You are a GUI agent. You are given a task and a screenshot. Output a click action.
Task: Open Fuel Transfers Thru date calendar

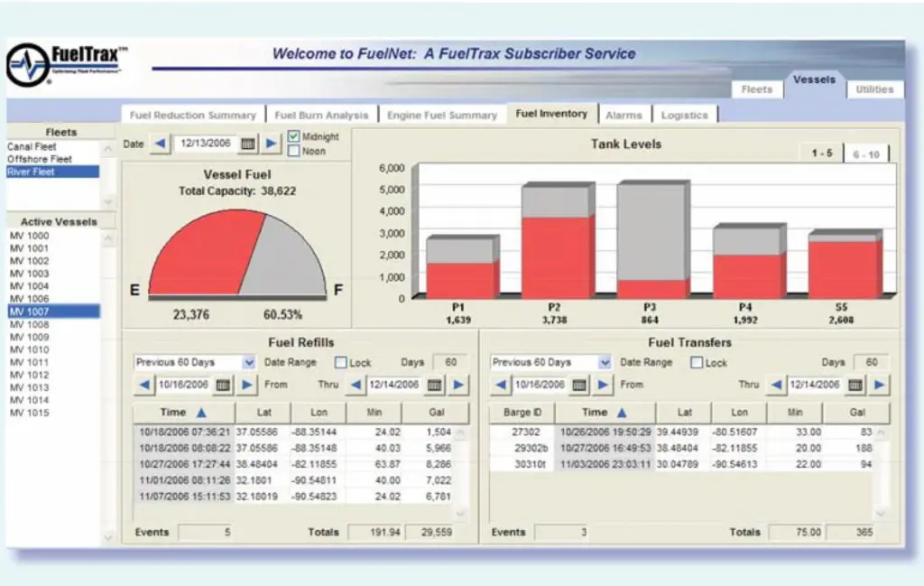pos(855,385)
